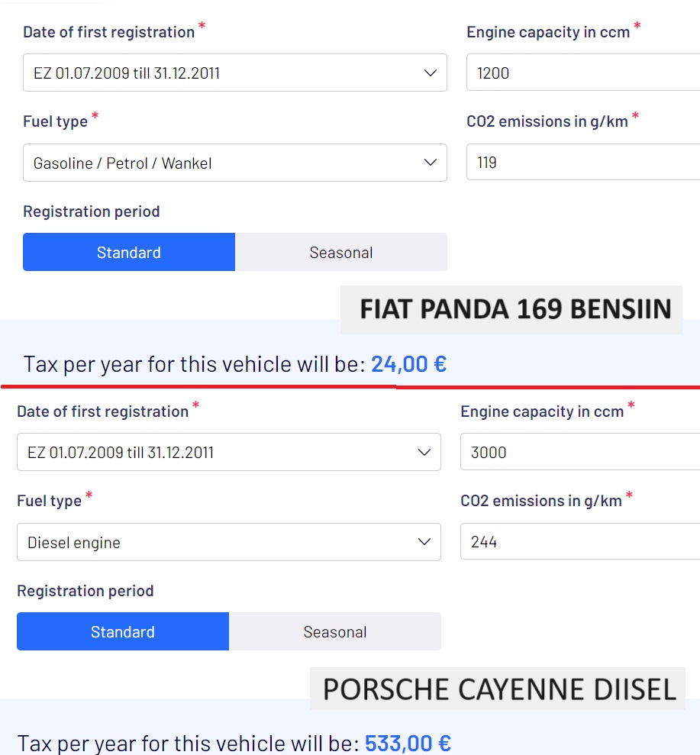The image size is (700, 755).
Task: Click the 533,00 € yearly tax result
Action: point(408,743)
